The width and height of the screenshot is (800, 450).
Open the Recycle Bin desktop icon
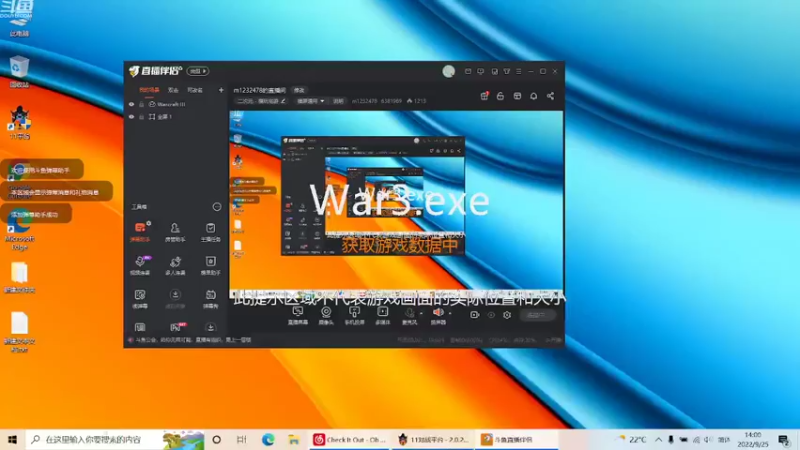pos(19,71)
